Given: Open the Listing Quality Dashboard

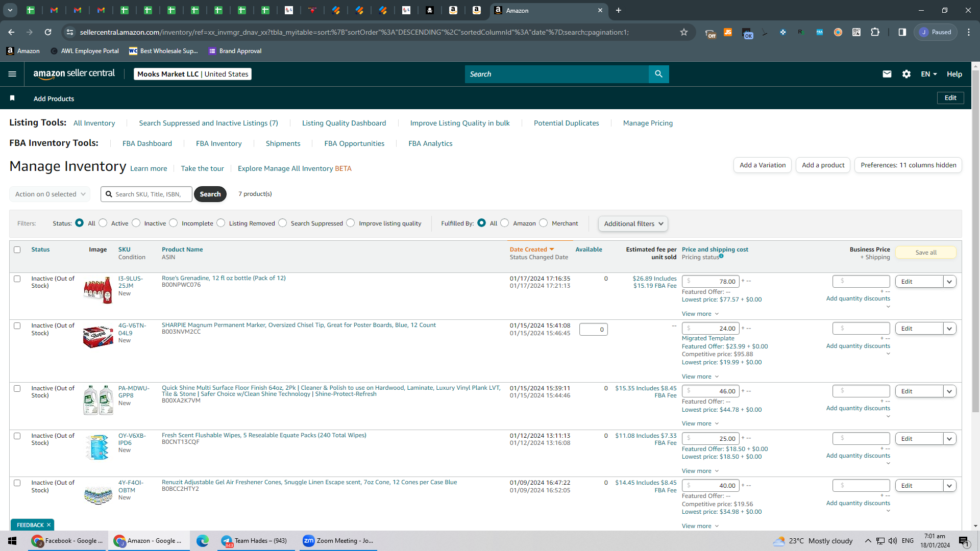Looking at the screenshot, I should (344, 123).
